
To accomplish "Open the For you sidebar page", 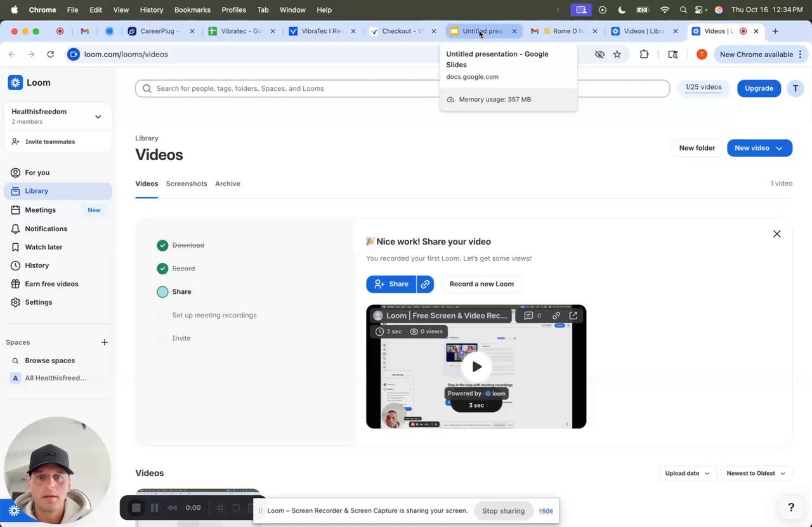I will (x=58, y=173).
